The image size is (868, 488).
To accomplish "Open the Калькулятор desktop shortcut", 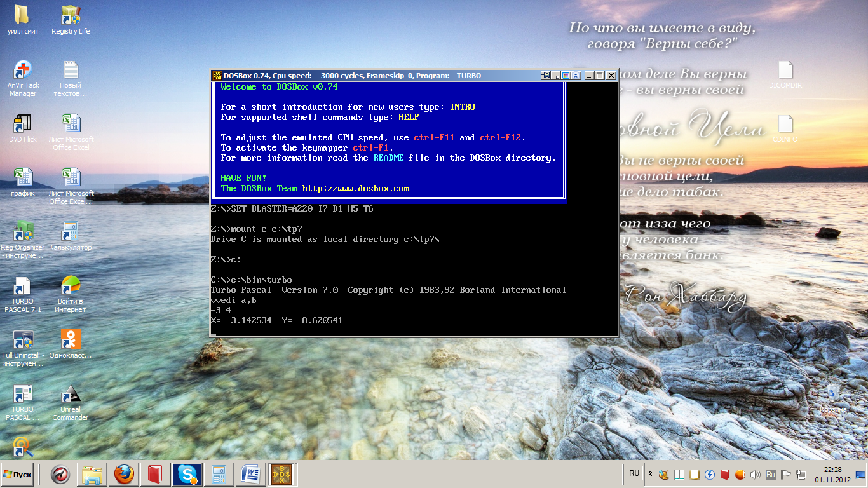I will tap(71, 236).
